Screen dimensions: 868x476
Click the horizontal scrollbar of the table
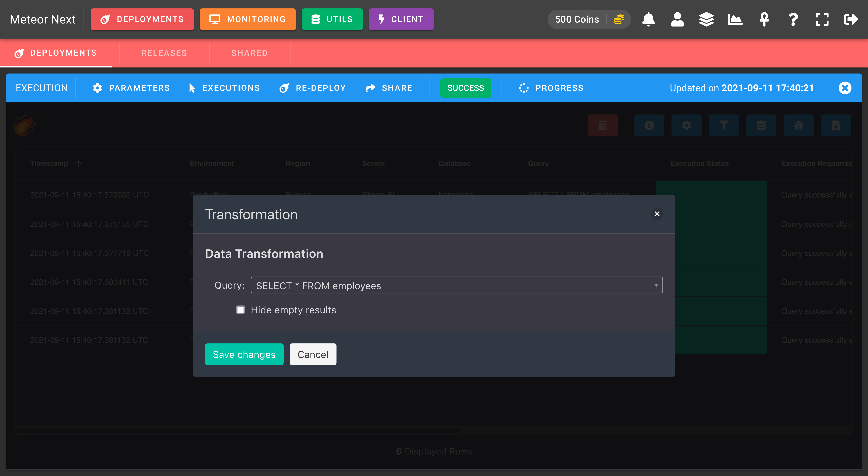[x=239, y=430]
